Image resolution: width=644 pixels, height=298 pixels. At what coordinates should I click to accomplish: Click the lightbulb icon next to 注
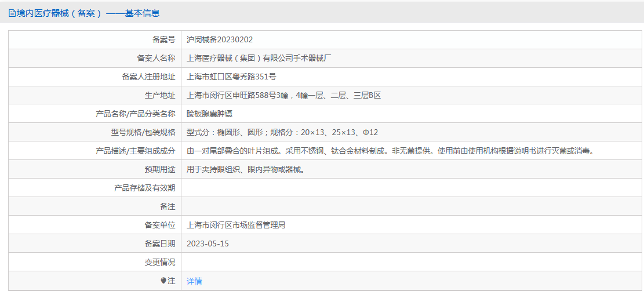point(163,281)
